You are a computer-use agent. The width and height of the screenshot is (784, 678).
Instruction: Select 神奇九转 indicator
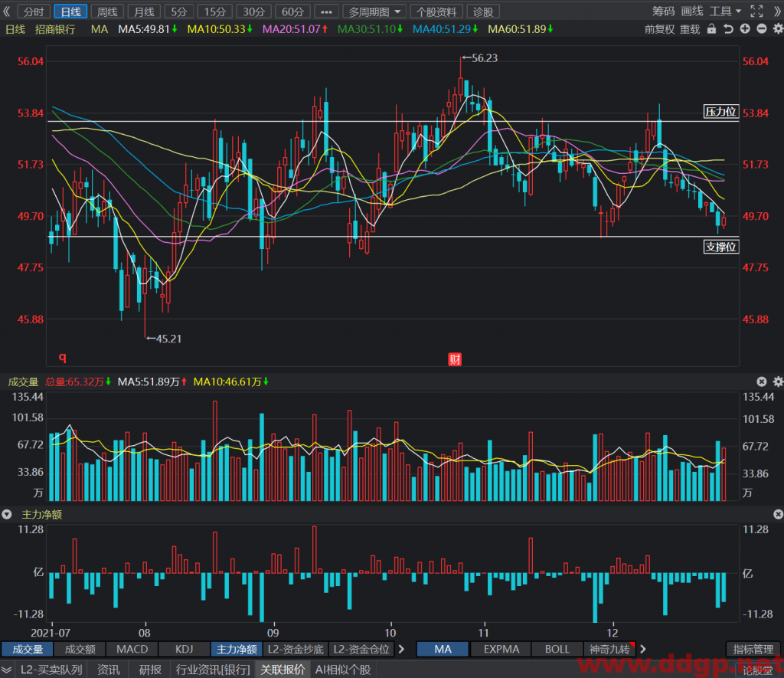click(x=609, y=649)
